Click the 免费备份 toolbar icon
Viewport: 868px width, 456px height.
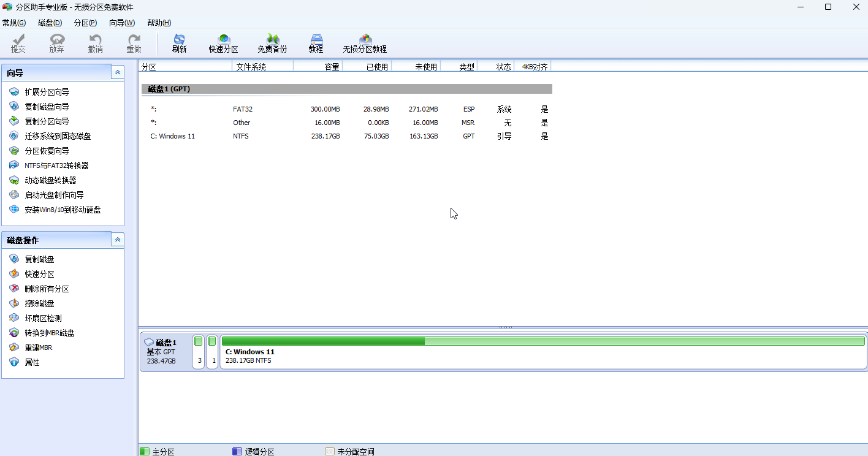click(272, 44)
